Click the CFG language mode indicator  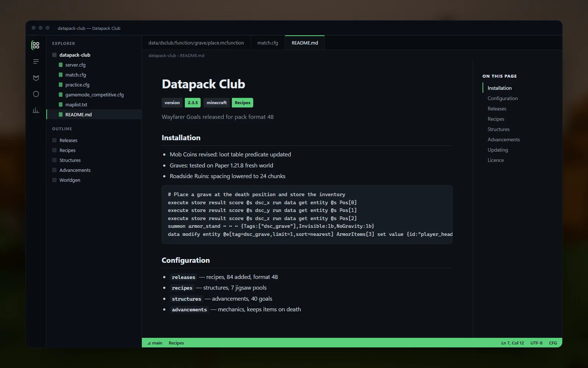553,343
